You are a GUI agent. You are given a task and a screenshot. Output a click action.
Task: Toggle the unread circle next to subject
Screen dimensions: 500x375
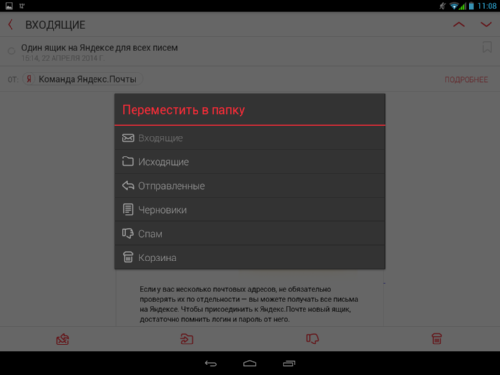pyautogui.click(x=11, y=51)
